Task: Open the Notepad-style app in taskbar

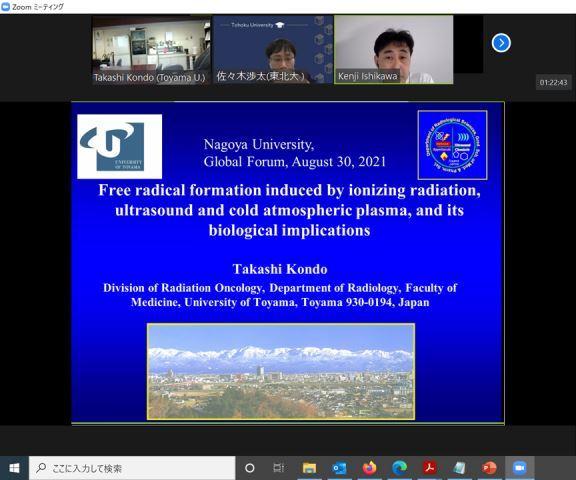Action: coord(459,468)
